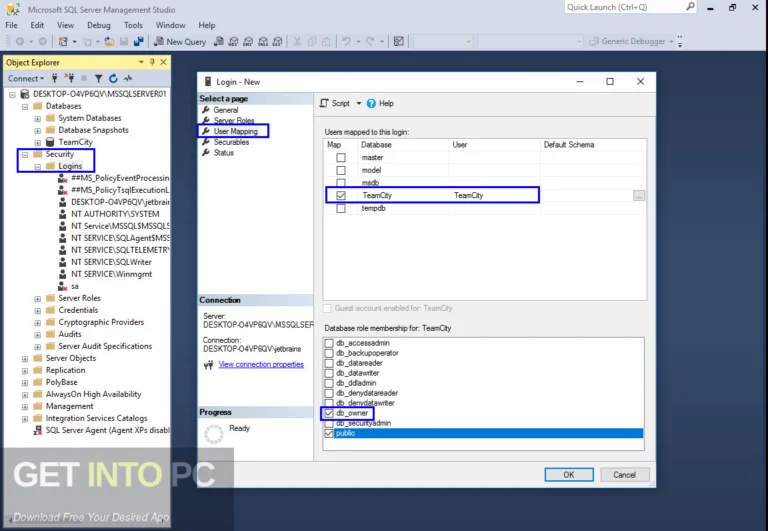Click the Script button in Login dialog

pyautogui.click(x=335, y=103)
